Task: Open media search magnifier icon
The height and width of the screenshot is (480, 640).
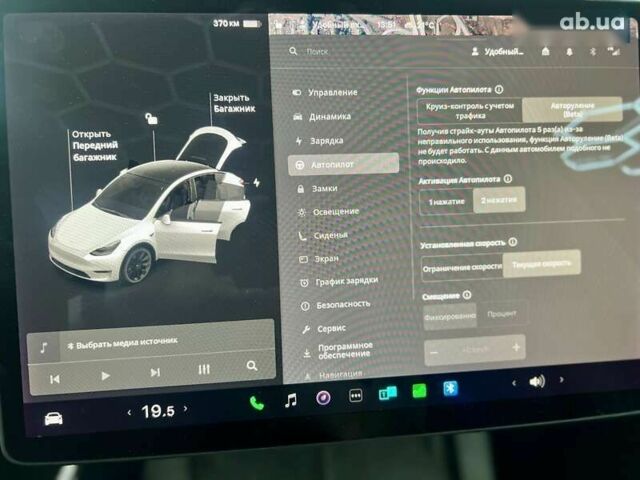Action: (x=252, y=366)
